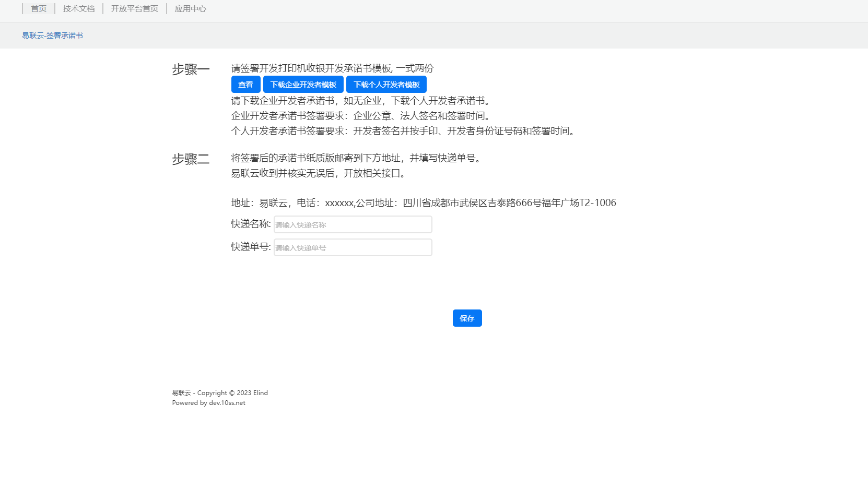Open 开放平台首页 navigation item
Viewport: 868px width, 477px height.
(x=135, y=9)
